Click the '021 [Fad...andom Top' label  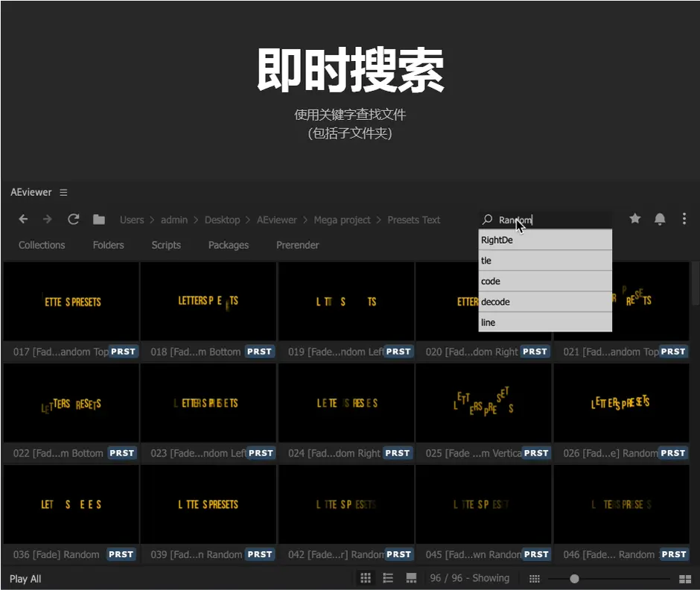pyautogui.click(x=611, y=352)
